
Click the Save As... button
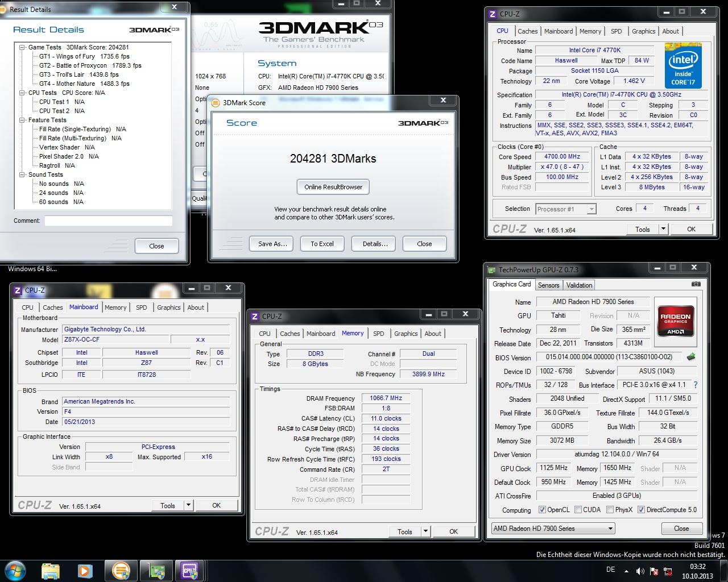click(x=272, y=244)
